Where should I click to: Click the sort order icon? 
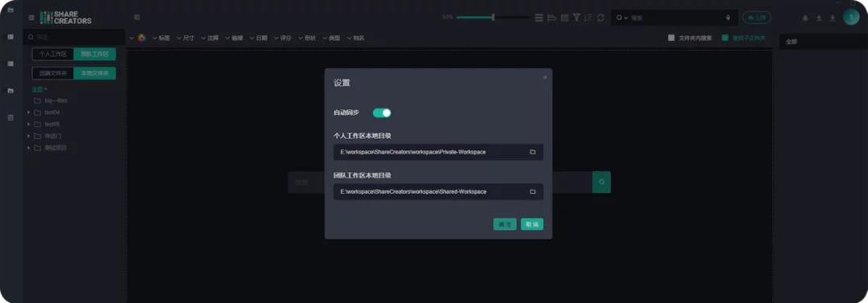(x=588, y=18)
